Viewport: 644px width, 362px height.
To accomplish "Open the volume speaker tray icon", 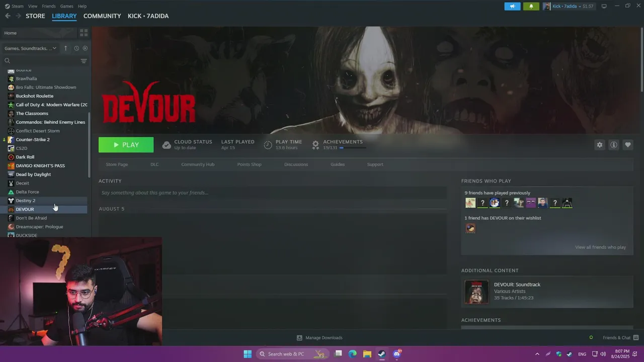I will (x=603, y=354).
